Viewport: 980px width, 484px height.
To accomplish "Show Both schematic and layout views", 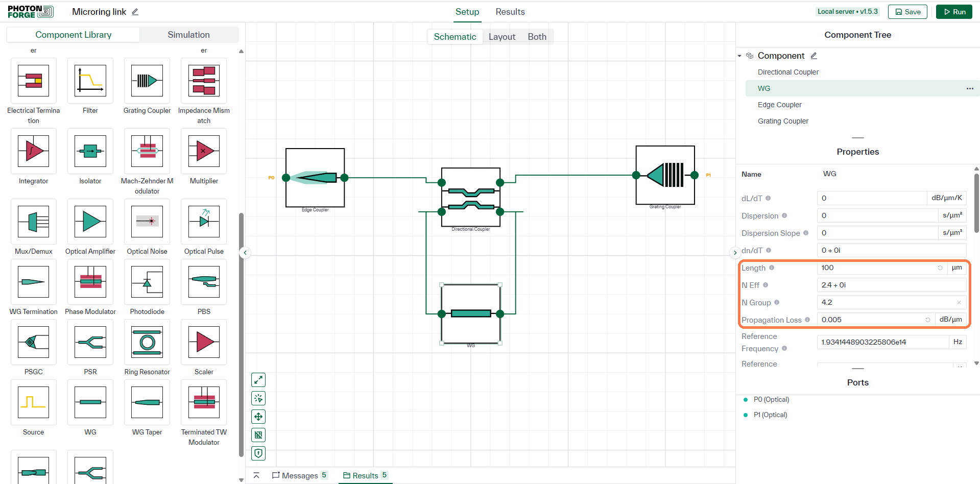I will (537, 37).
